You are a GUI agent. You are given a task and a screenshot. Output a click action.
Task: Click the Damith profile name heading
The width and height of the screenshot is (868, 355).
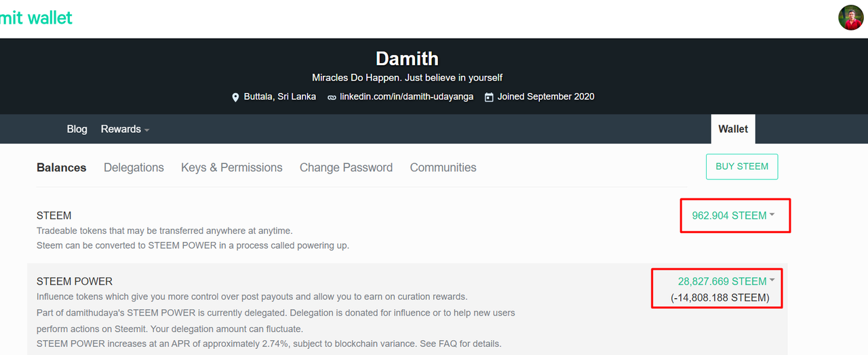coord(407,58)
